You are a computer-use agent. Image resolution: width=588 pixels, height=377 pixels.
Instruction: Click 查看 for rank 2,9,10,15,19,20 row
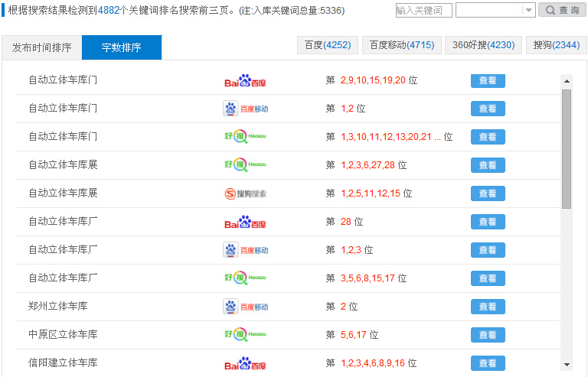(x=488, y=80)
